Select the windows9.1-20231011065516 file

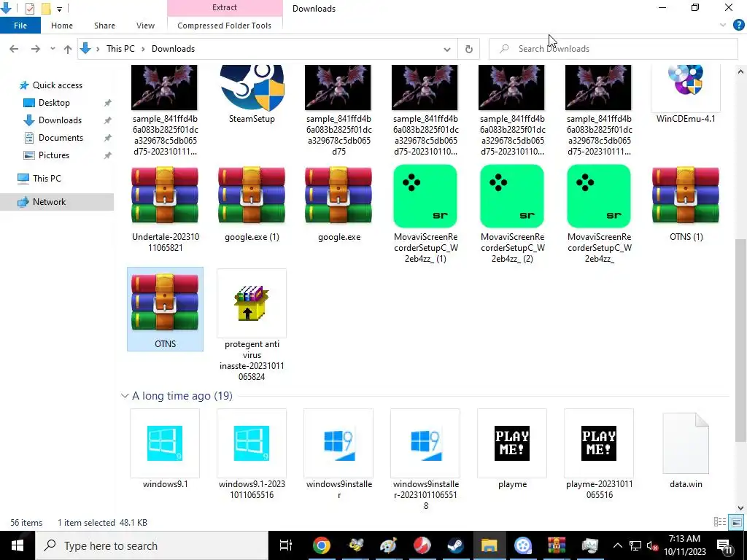[x=252, y=443]
